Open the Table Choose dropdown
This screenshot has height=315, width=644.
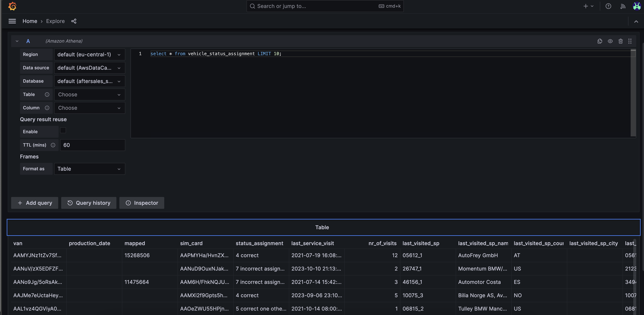pyautogui.click(x=90, y=94)
